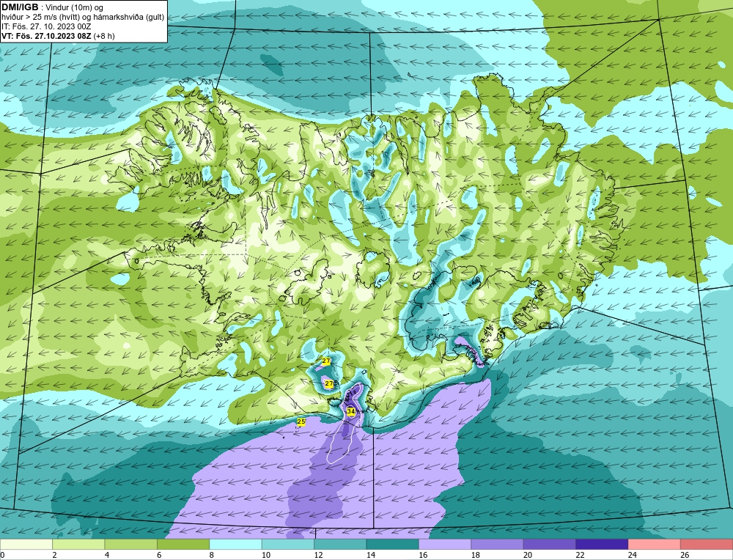Click the 4–6 m/s light green legend swatch
The image size is (733, 560).
tap(131, 545)
